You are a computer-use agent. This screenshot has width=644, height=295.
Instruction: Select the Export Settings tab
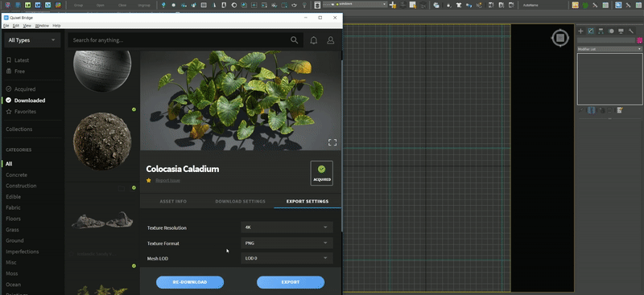pos(308,202)
